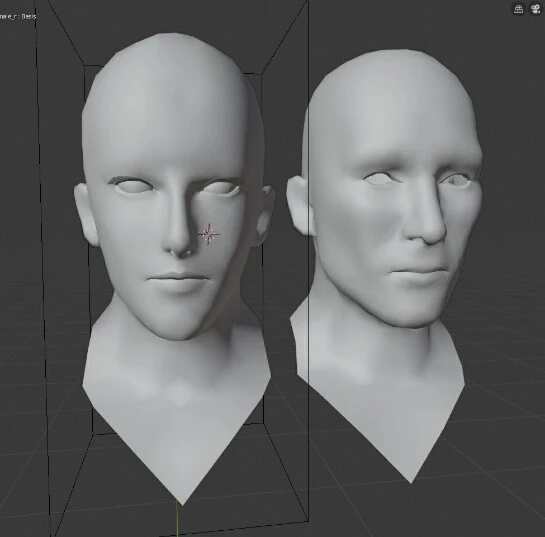Click the red-white 3D cursor crosshair
The width and height of the screenshot is (545, 537).
tap(209, 234)
